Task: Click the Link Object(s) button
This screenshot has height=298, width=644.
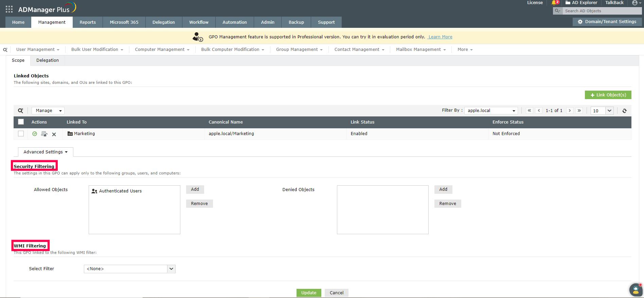Action: tap(608, 95)
